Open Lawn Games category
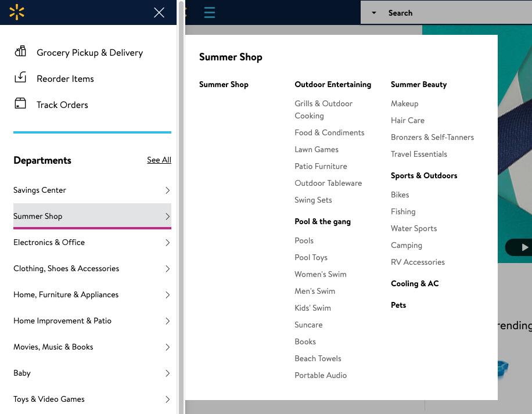This screenshot has width=532, height=414. coord(316,150)
